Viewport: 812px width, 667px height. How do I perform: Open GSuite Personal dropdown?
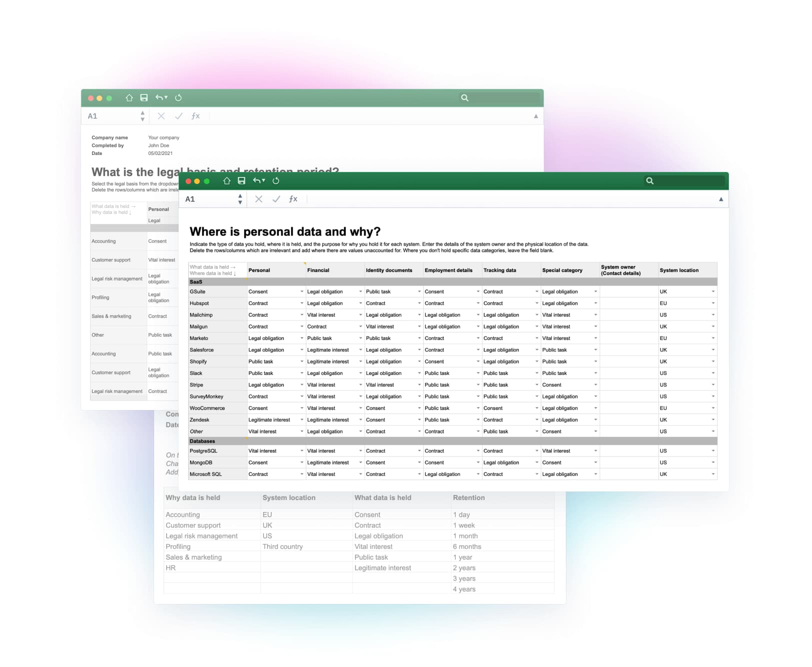[302, 291]
